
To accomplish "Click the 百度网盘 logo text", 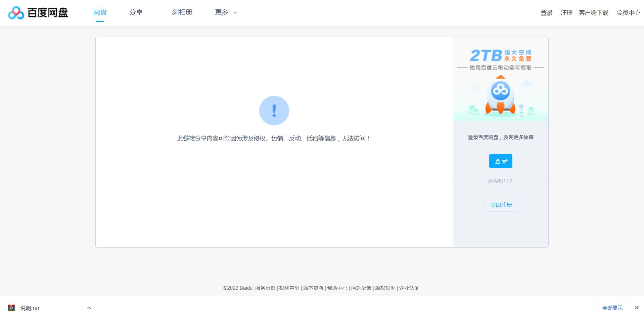I will 48,13.
